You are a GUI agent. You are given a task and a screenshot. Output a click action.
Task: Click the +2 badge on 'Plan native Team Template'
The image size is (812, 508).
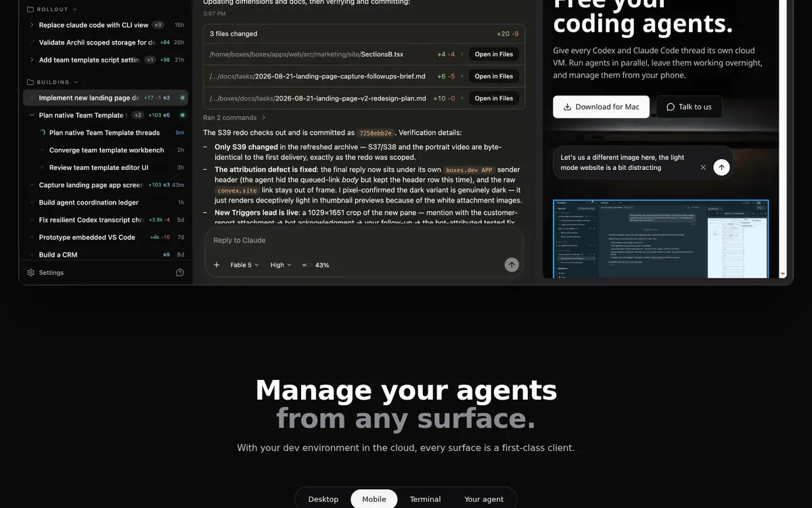coord(137,115)
